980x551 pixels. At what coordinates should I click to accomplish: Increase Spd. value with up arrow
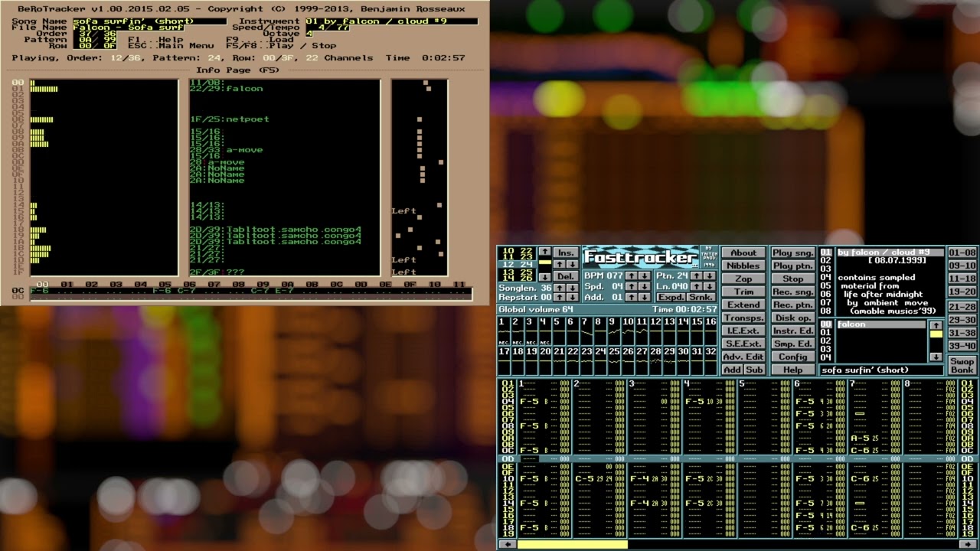(x=632, y=286)
